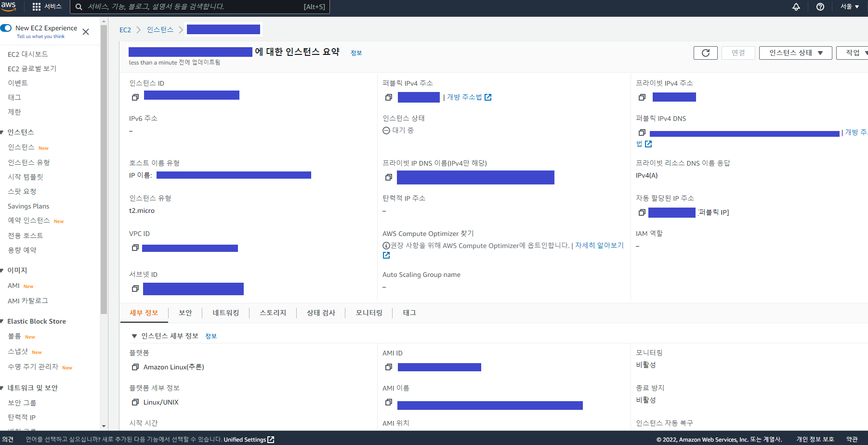Open 시작 템플릿 in sidebar
868x445 pixels.
pyautogui.click(x=26, y=177)
